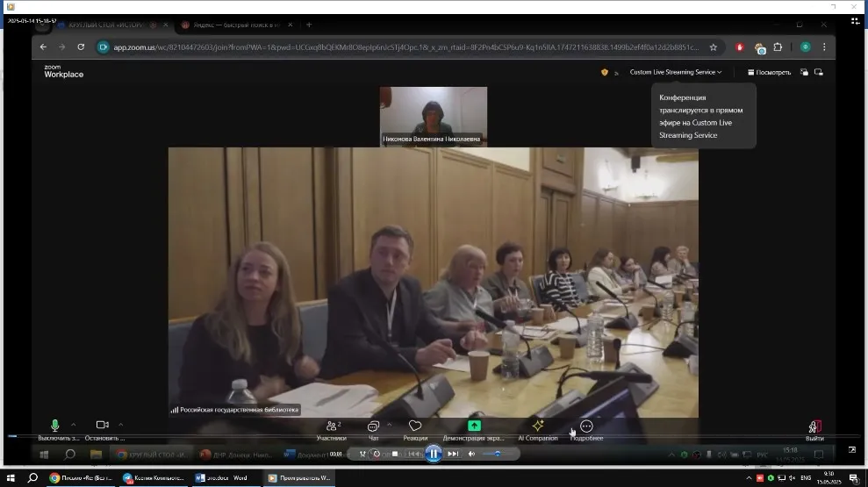Toggle the repeat playback icon

(377, 454)
